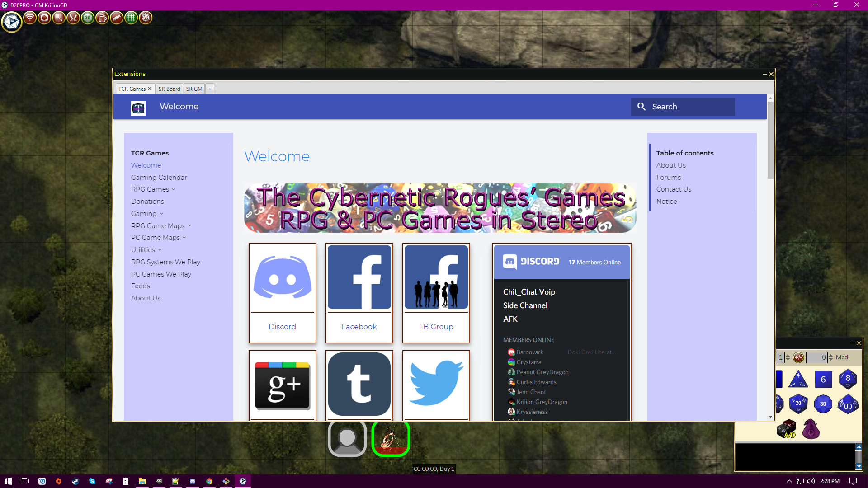Expand RPG Games in the sidebar
The height and width of the screenshot is (488, 868).
[x=153, y=189]
